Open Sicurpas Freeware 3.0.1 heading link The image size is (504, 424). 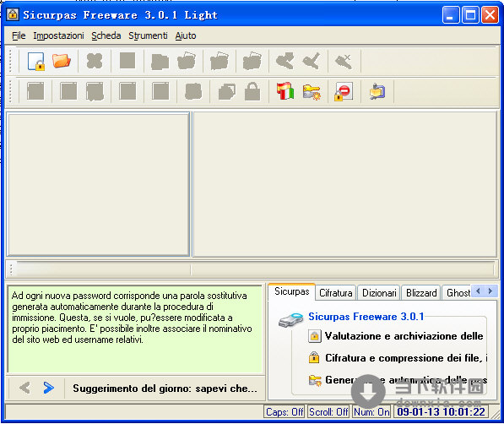pyautogui.click(x=366, y=317)
